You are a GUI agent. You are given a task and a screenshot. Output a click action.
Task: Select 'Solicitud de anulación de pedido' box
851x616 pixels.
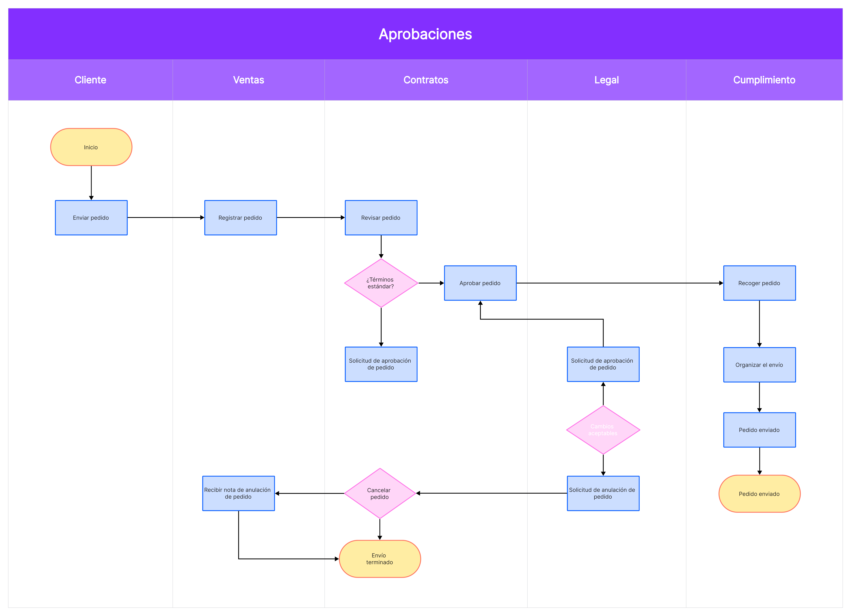pyautogui.click(x=603, y=493)
